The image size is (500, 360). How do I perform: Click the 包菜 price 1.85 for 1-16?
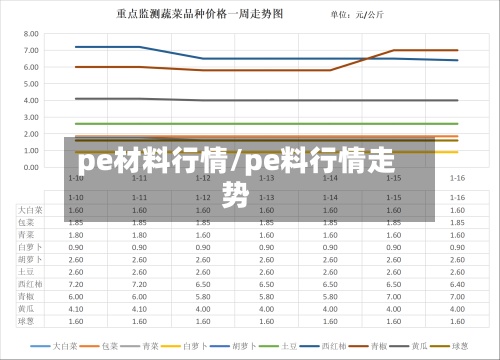click(457, 223)
